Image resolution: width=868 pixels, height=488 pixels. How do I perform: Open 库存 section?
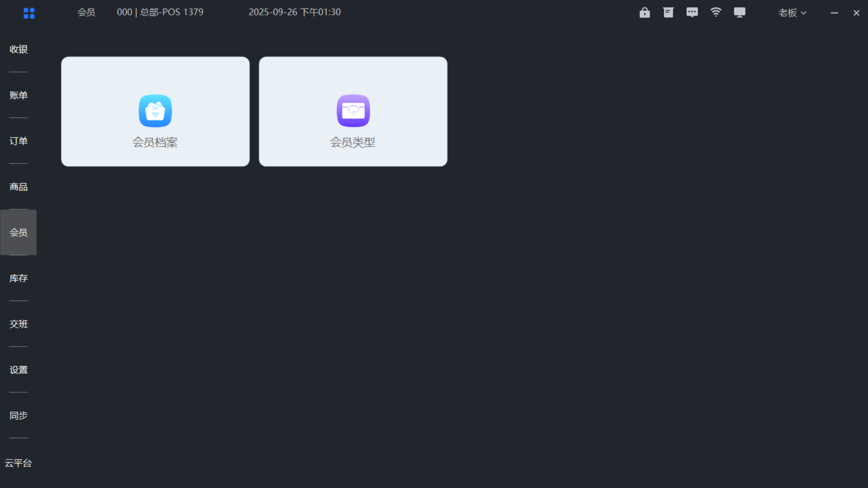pos(19,278)
